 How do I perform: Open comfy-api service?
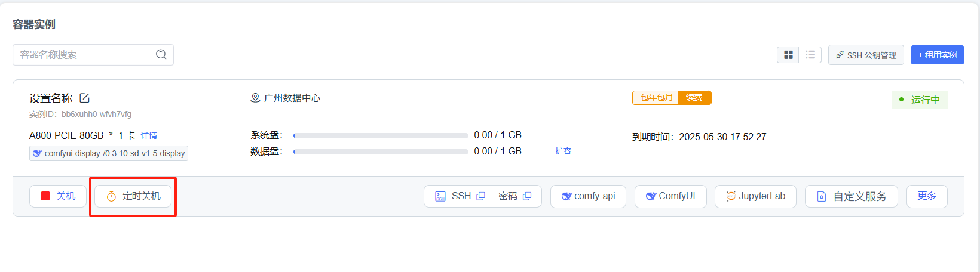588,196
